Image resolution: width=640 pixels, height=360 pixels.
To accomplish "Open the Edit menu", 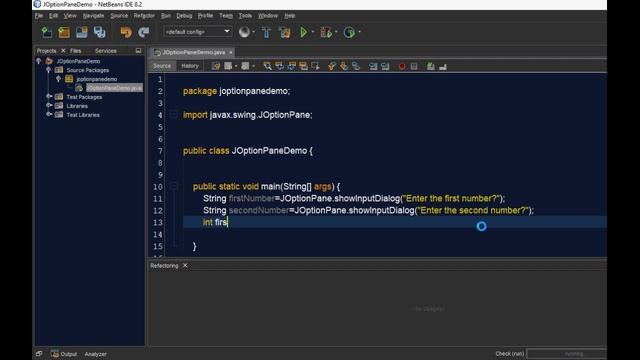I will [53, 16].
